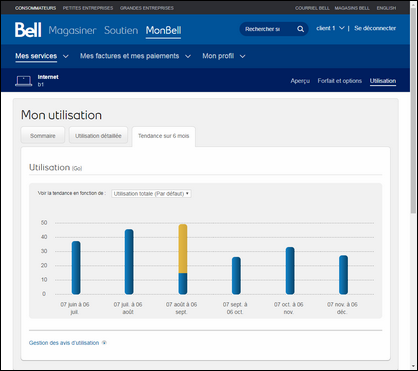418x371 pixels.
Task: Click the 07 nov. à 06 déc. bar
Action: pyautogui.click(x=343, y=275)
